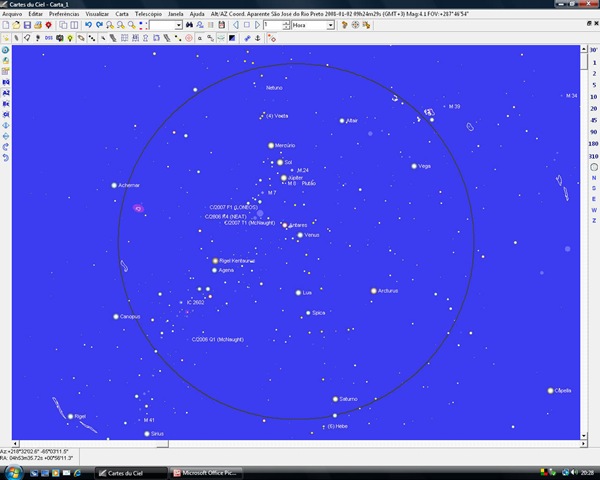The width and height of the screenshot is (600, 480).
Task: Set field of view to 310 degrees
Action: pyautogui.click(x=593, y=156)
